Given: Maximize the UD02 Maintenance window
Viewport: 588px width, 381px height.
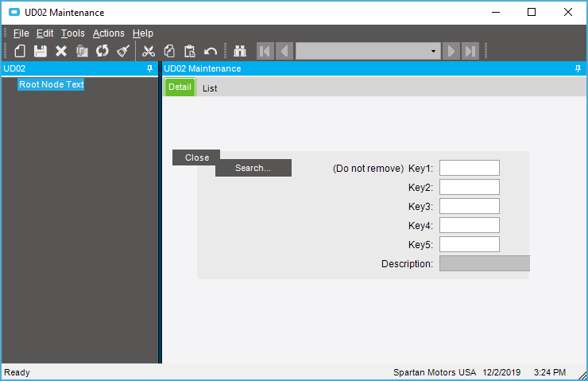Looking at the screenshot, I should (532, 13).
